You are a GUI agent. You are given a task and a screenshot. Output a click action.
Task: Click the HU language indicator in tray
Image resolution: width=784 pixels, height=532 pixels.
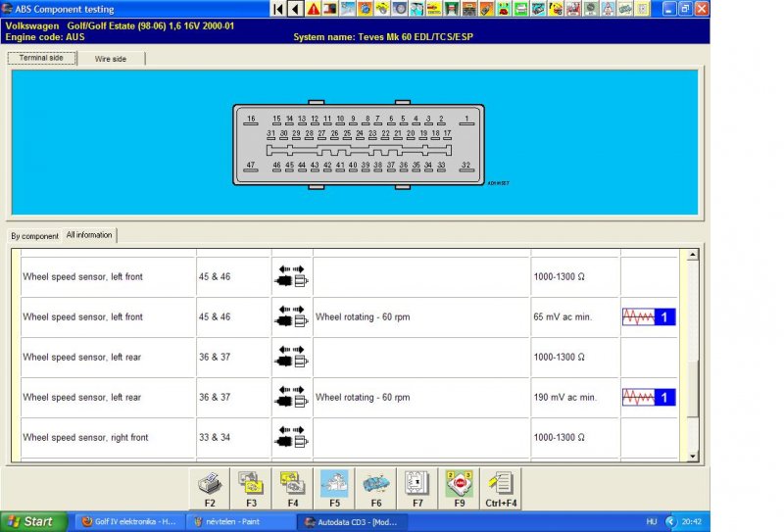pos(652,522)
